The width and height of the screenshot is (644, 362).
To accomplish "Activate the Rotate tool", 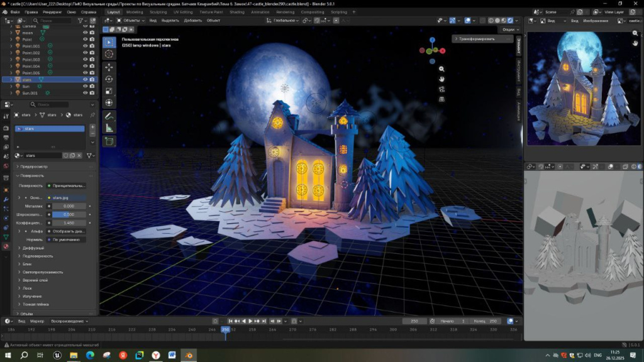I will point(109,79).
